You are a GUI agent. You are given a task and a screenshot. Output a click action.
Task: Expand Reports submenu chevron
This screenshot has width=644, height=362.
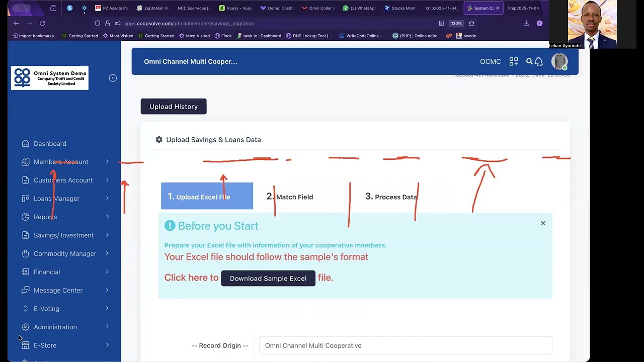pos(107,217)
